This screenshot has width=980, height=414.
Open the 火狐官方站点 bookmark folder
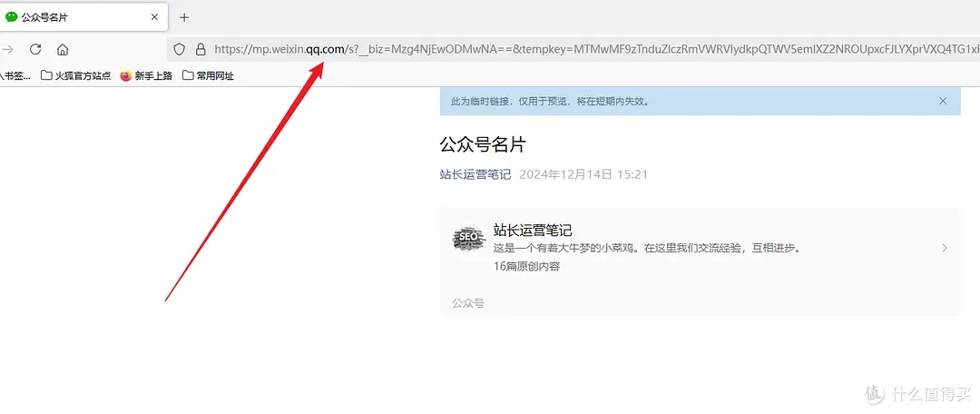(x=75, y=75)
